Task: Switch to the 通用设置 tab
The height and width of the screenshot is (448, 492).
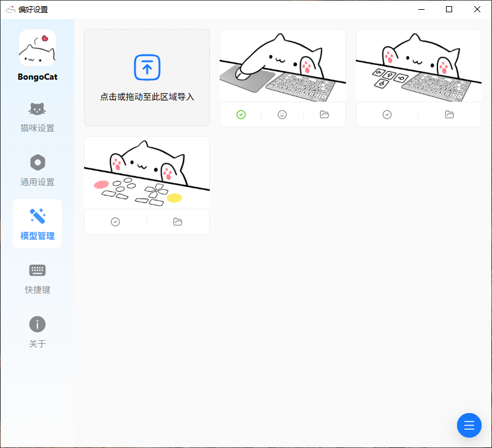Action: (37, 170)
